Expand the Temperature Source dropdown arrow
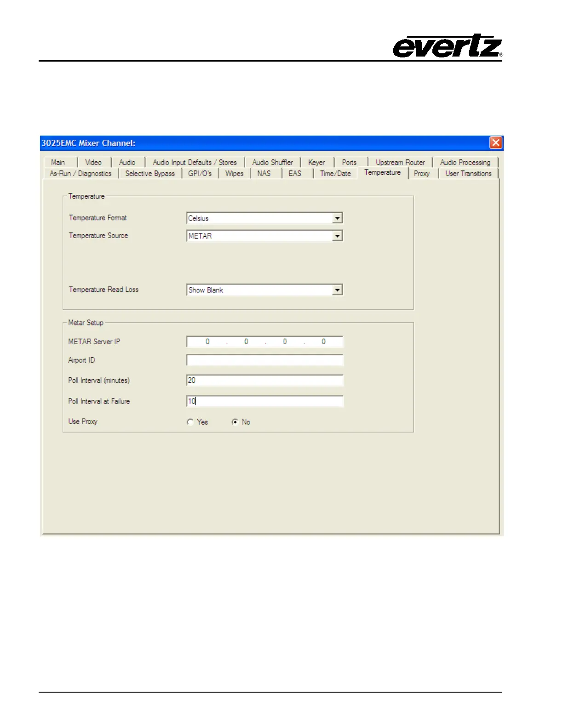The width and height of the screenshot is (563, 728). pos(338,236)
